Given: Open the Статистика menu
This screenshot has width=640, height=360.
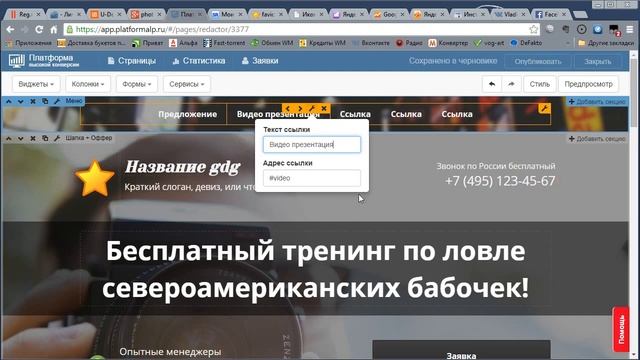Looking at the screenshot, I should [199, 61].
